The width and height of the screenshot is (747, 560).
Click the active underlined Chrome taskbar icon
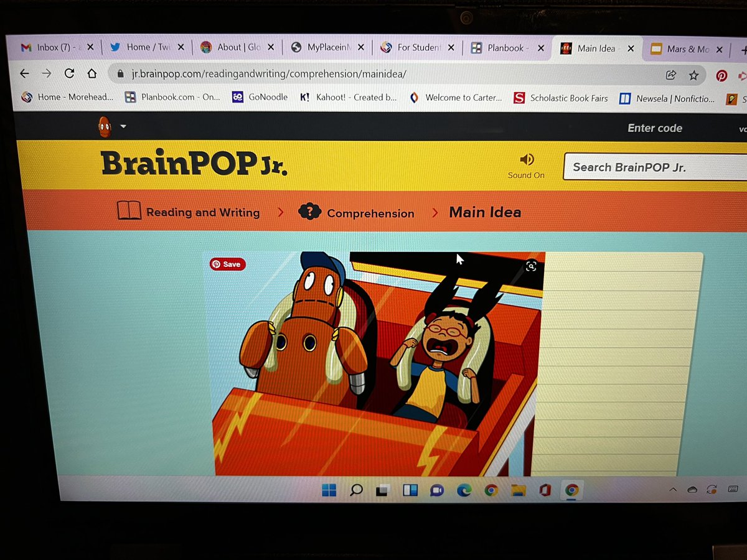click(x=571, y=491)
